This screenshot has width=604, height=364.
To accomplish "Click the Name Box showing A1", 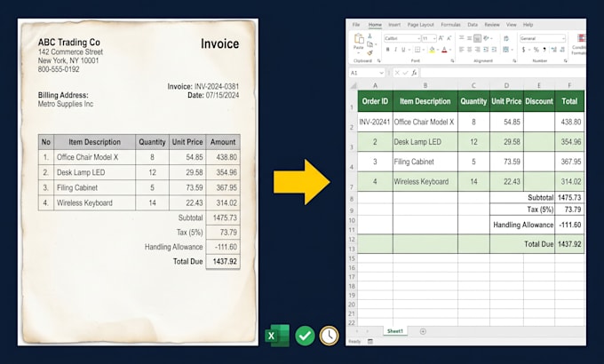I will point(368,73).
